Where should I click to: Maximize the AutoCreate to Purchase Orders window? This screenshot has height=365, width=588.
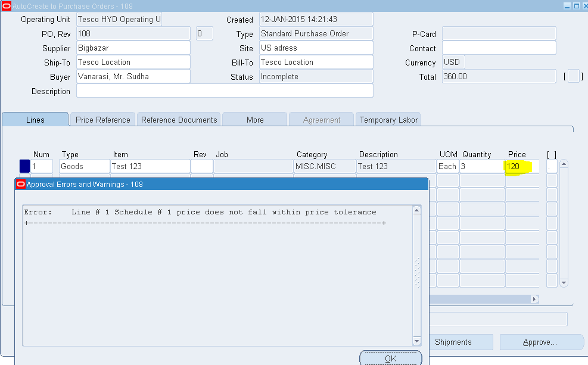pyautogui.click(x=577, y=6)
